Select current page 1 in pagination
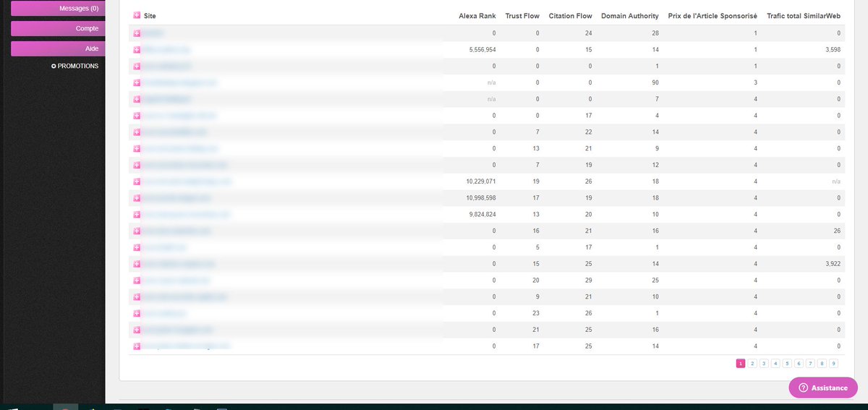 (741, 364)
